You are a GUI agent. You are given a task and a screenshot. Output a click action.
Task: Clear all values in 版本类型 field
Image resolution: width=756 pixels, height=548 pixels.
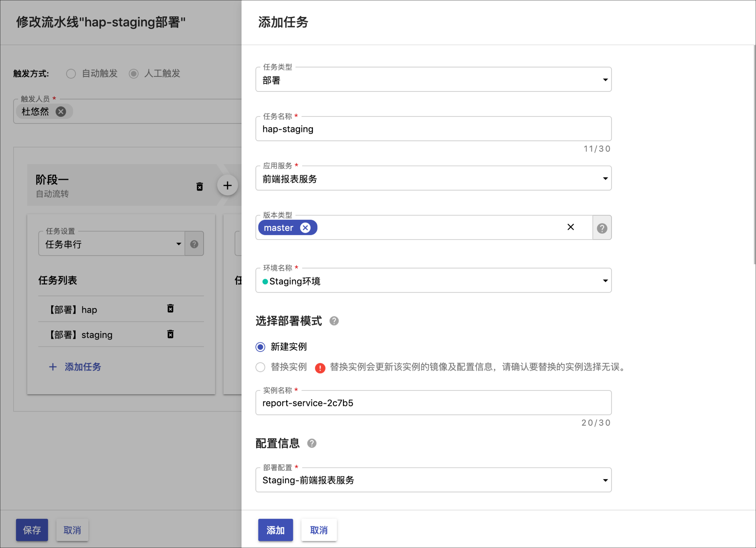571,227
